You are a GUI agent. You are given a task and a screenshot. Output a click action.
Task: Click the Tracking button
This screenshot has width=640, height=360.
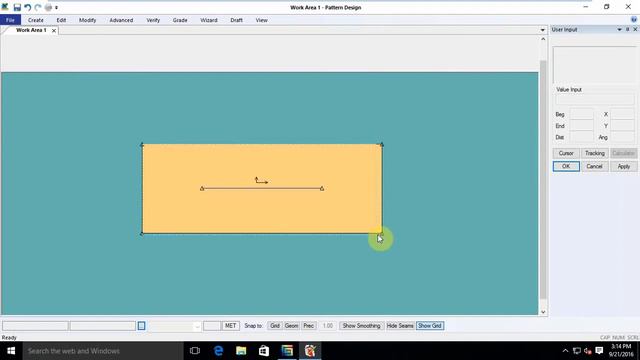coord(595,153)
